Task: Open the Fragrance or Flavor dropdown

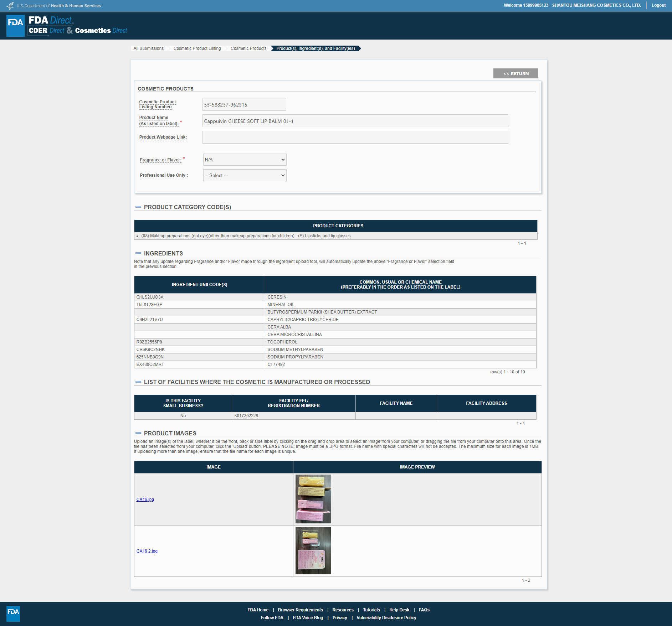Action: click(245, 160)
